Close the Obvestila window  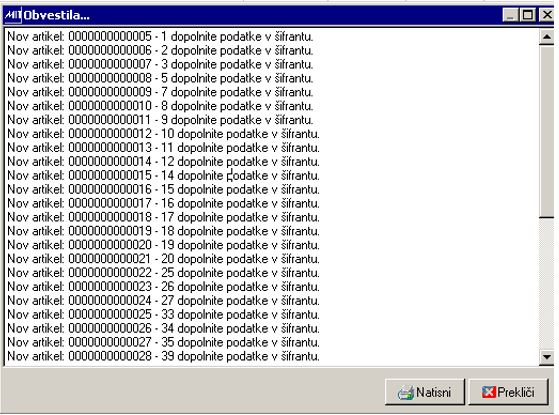point(547,15)
